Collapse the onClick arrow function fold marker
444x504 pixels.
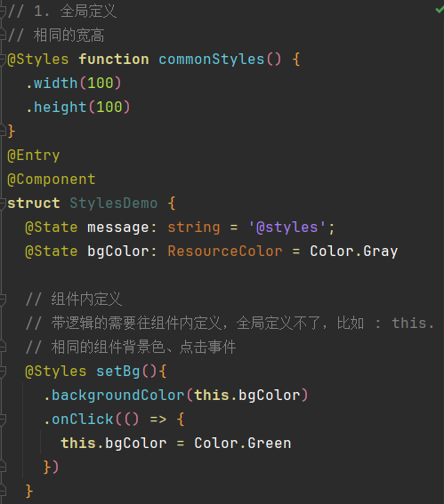(x=3, y=420)
